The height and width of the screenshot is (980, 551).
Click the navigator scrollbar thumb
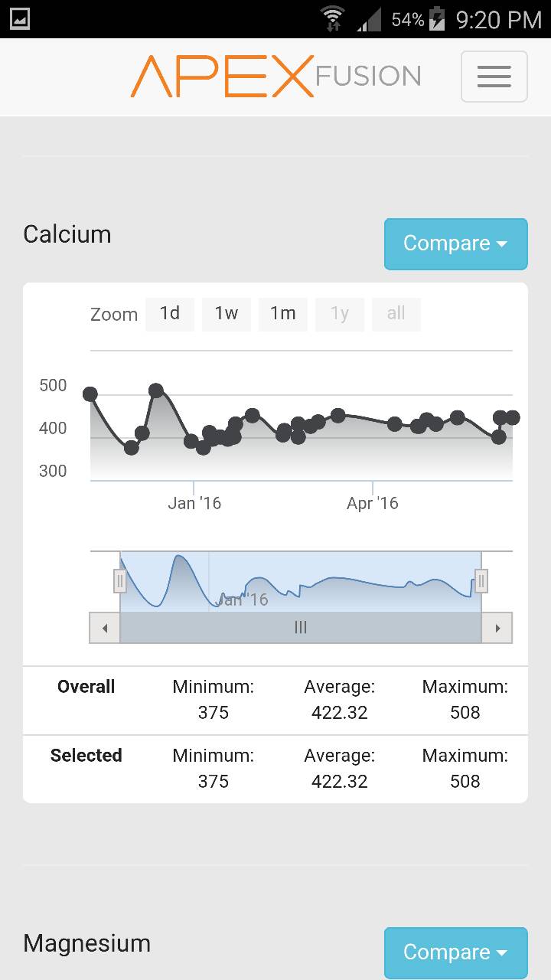[x=301, y=628]
